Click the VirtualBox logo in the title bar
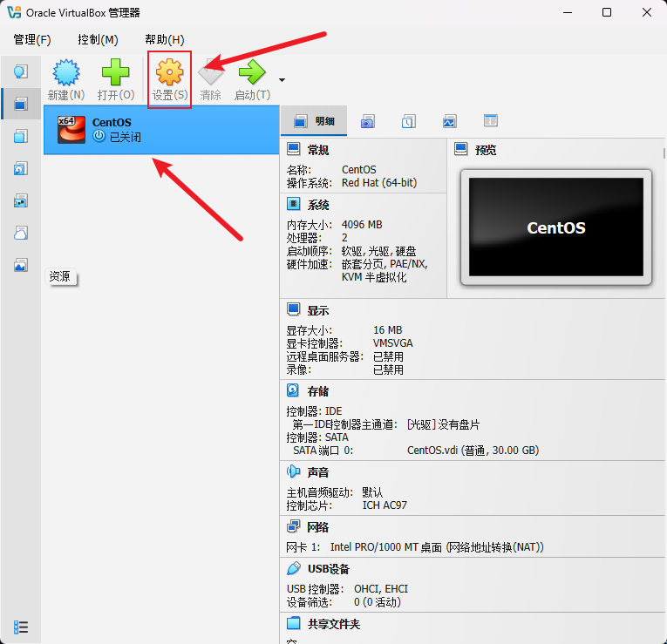This screenshot has height=644, width=667. click(14, 12)
